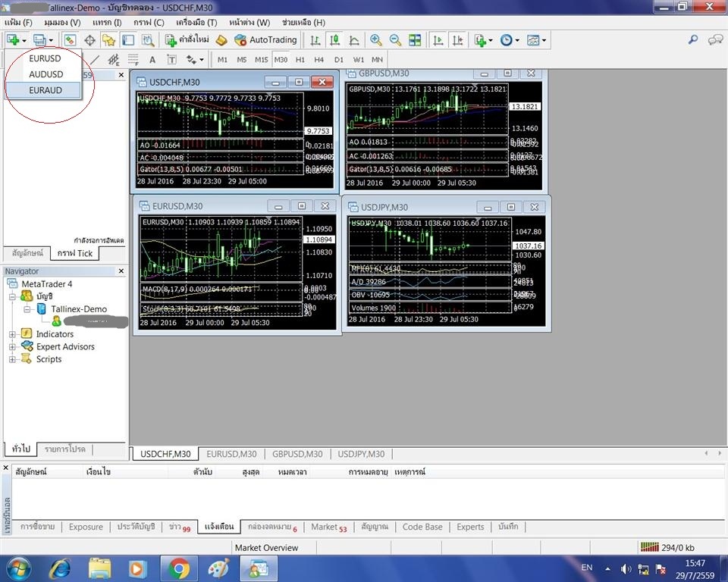Switch the chart to candlesticks

pyautogui.click(x=334, y=39)
